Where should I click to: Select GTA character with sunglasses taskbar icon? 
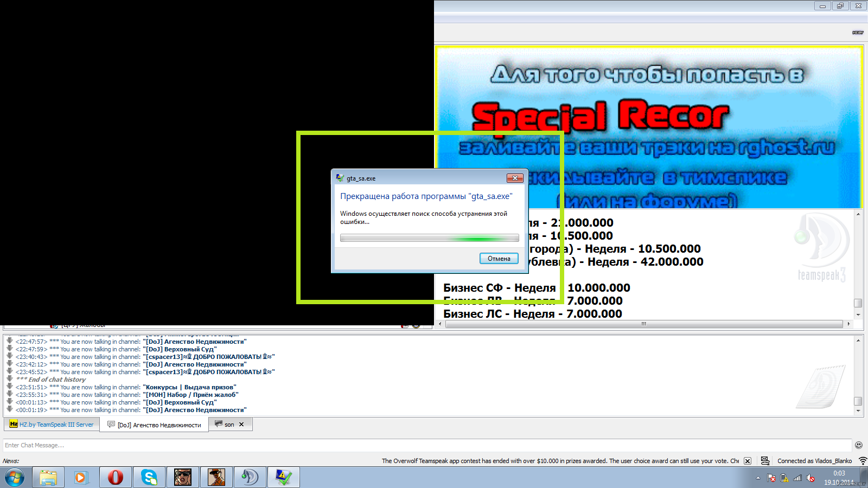pos(182,478)
